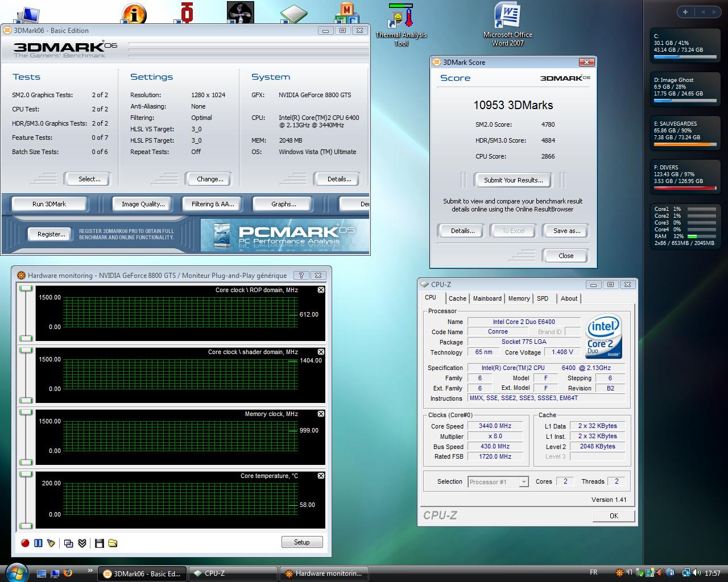This screenshot has height=582, width=728.
Task: Click the C: drive sidebar gadget
Action: pos(685,46)
